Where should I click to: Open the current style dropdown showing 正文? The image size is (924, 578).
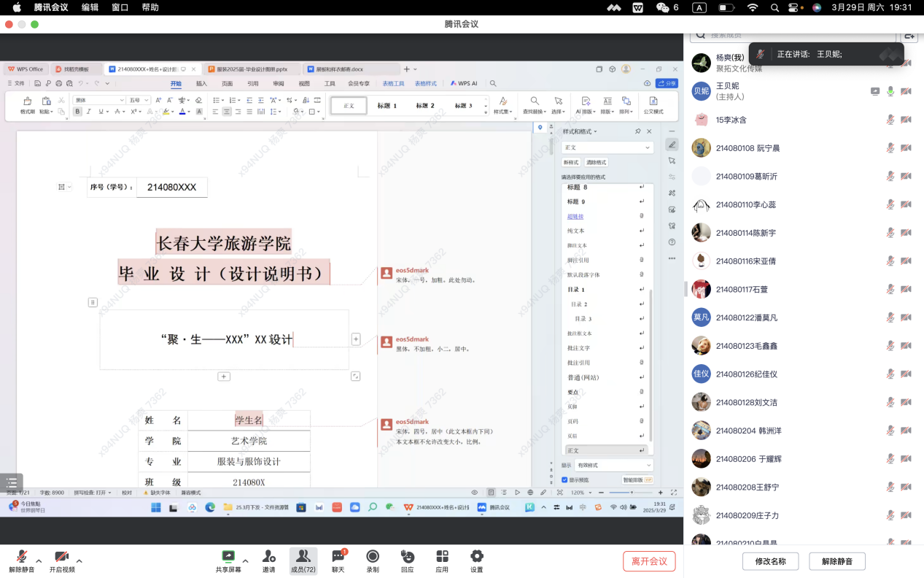pos(607,147)
